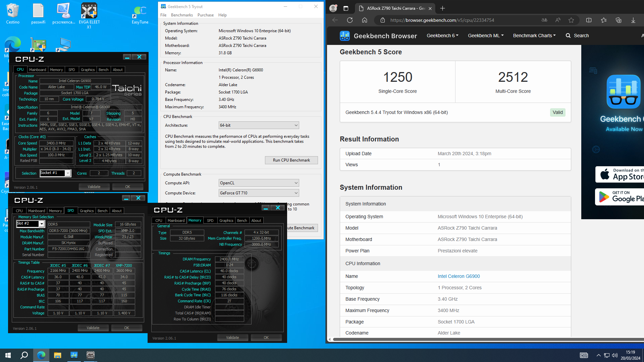This screenshot has width=644, height=362.
Task: Open Architecture 64-bit dropdown
Action: (259, 125)
